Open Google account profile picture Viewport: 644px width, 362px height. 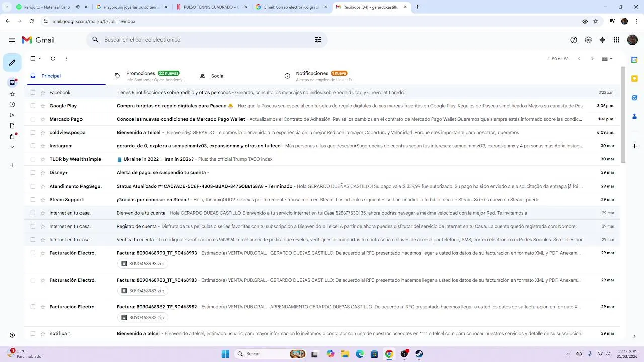[x=632, y=40]
